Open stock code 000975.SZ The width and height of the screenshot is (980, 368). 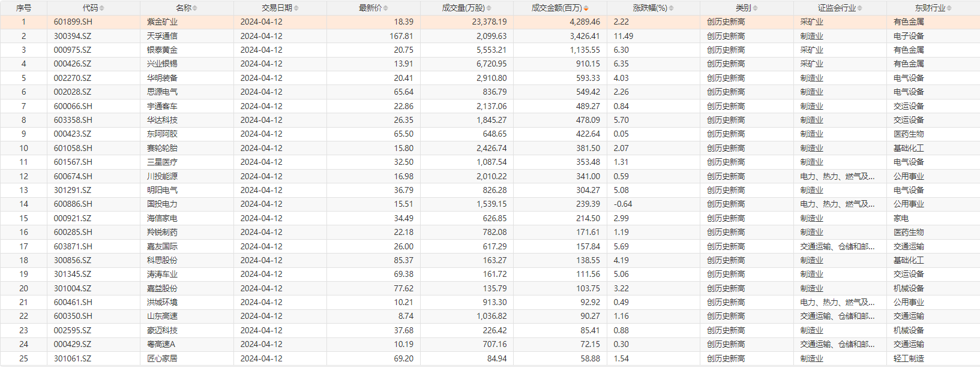click(73, 50)
